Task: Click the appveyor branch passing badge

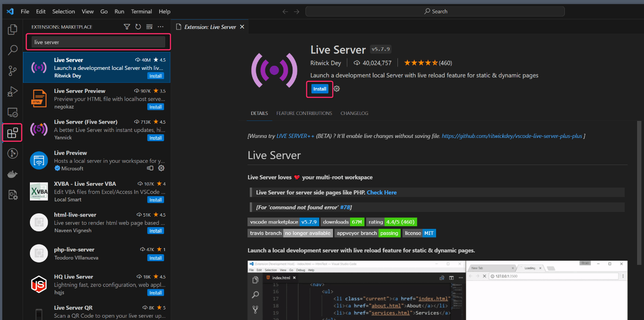Action: 368,233
